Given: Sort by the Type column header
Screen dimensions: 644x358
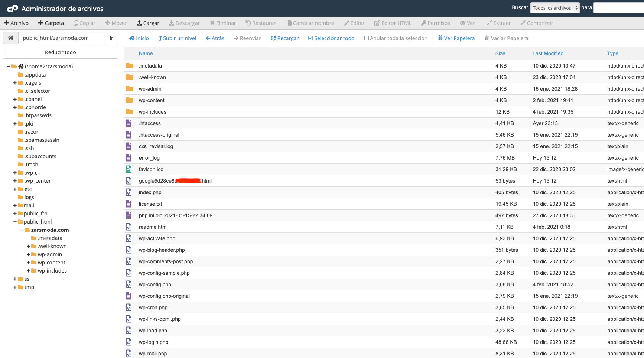Looking at the screenshot, I should 613,53.
